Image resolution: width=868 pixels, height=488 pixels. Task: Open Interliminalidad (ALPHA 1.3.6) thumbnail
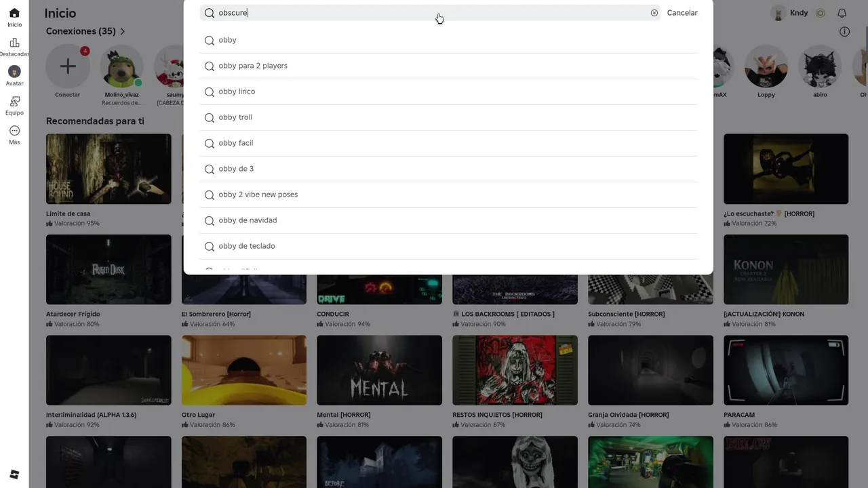click(x=108, y=370)
